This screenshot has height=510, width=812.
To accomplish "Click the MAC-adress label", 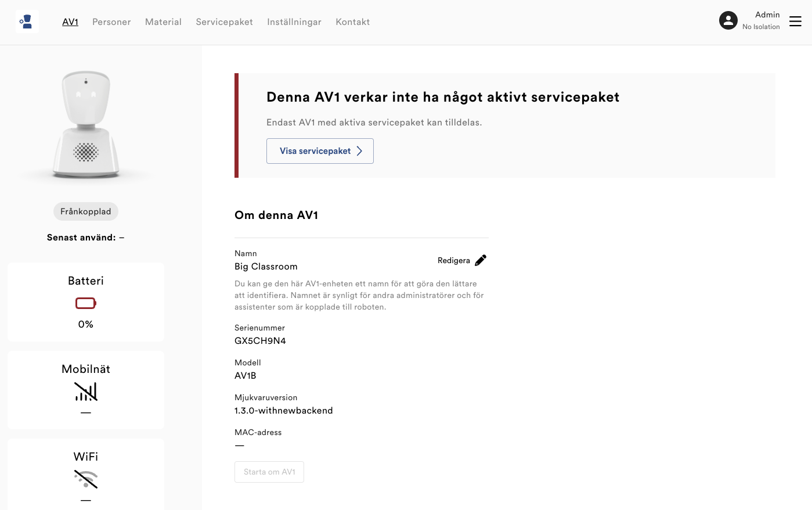I will [x=258, y=432].
